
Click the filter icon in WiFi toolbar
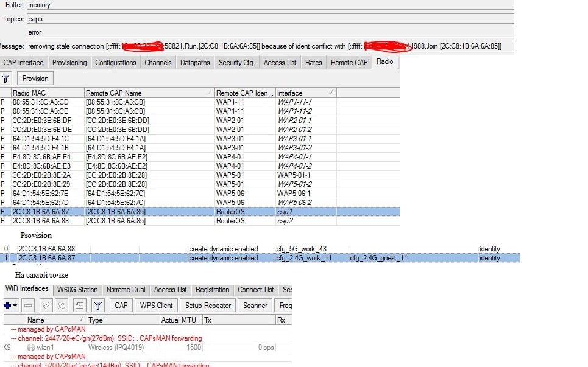tap(98, 306)
